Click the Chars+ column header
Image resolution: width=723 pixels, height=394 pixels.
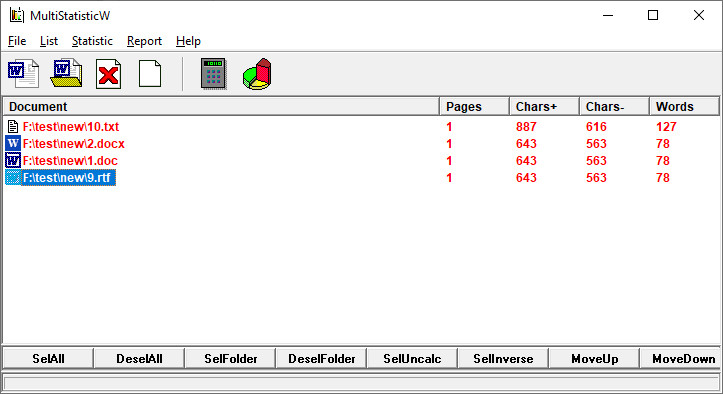tap(545, 107)
